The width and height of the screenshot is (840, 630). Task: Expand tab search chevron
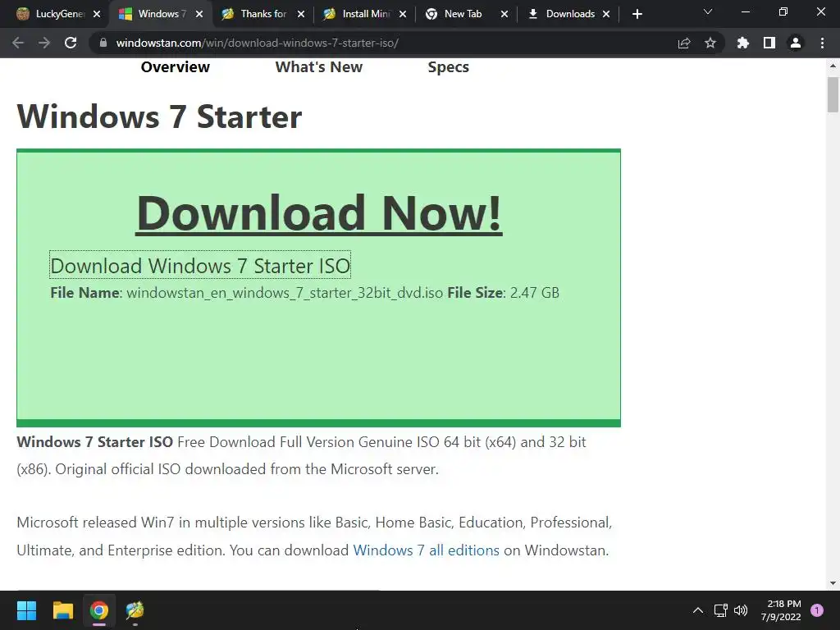[708, 11]
